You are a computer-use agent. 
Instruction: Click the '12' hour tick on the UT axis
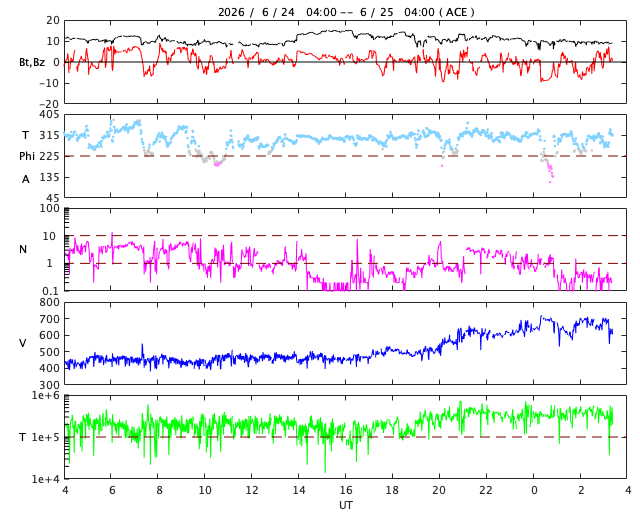pyautogui.click(x=252, y=490)
